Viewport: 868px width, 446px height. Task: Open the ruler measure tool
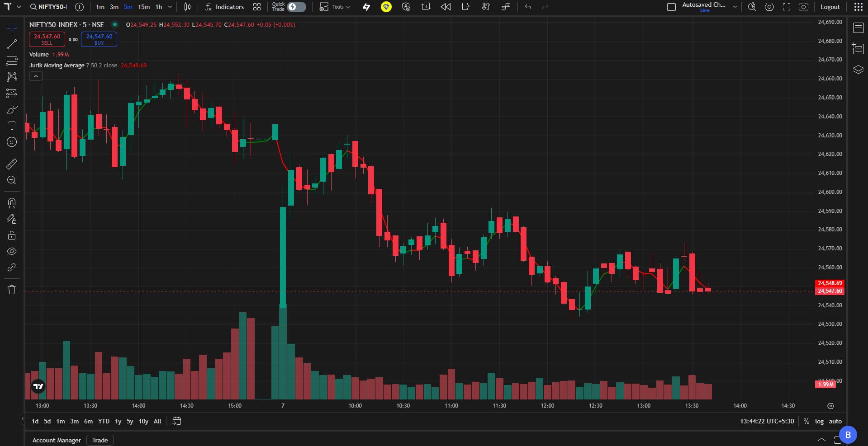[12, 164]
